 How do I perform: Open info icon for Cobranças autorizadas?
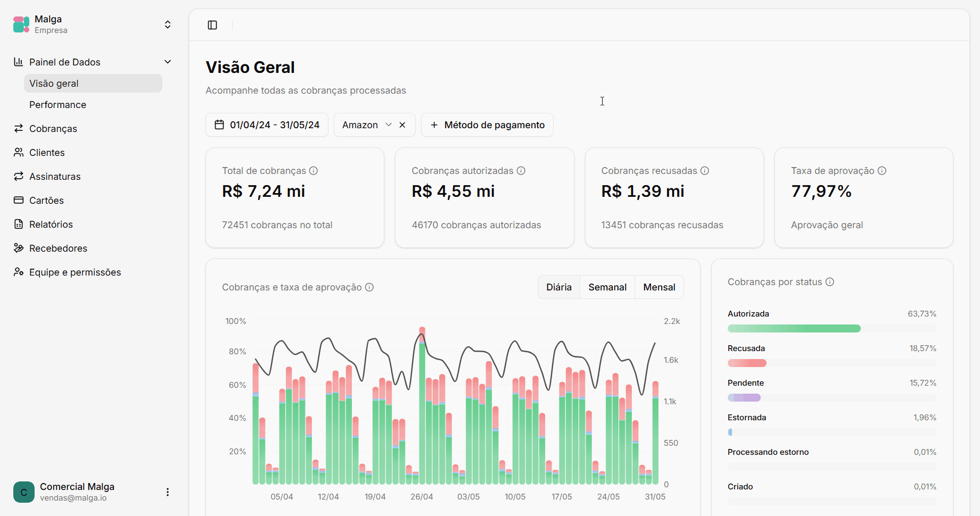coord(521,171)
